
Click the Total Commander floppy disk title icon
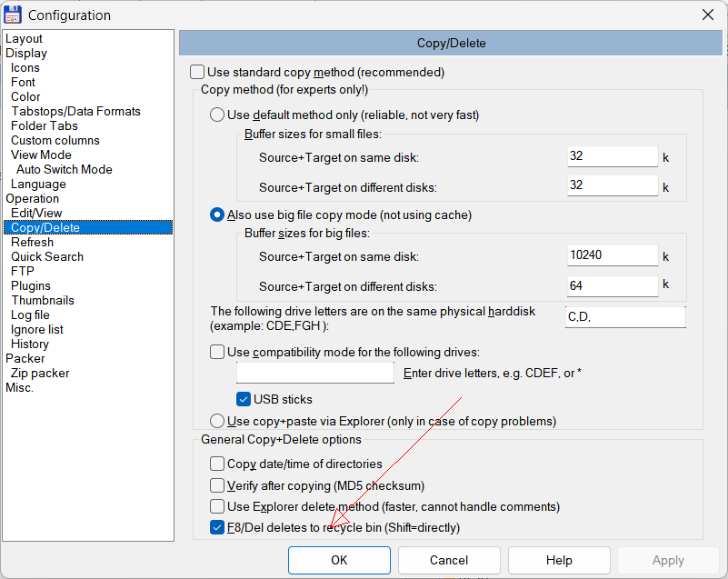point(12,15)
